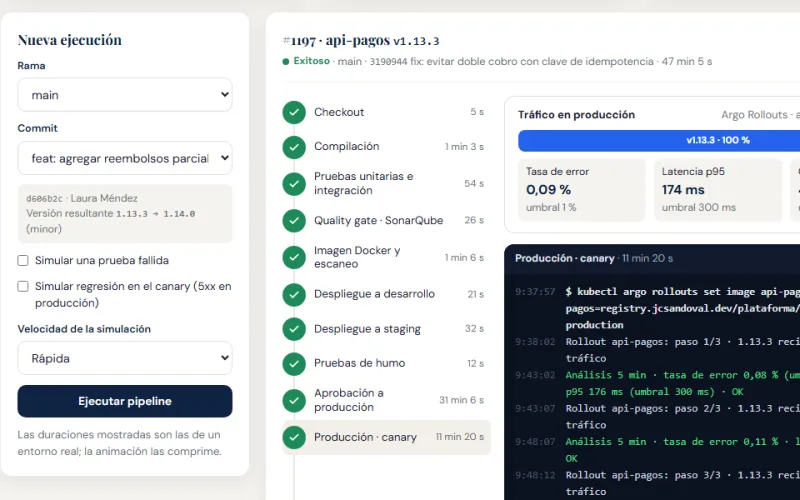
Task: Click the 5 s Checkout duration
Action: 477,112
